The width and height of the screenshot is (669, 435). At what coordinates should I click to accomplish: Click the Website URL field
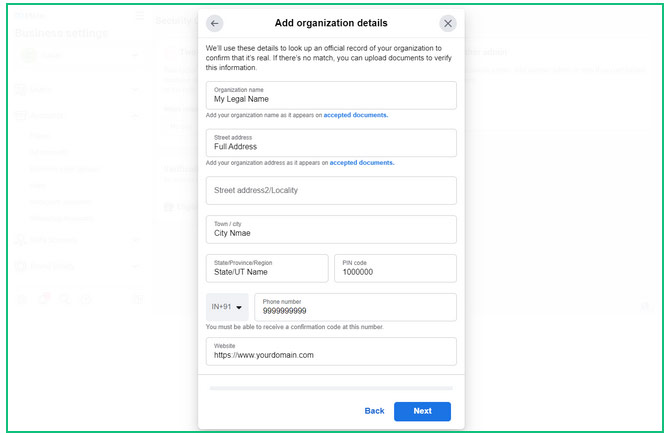pos(331,352)
